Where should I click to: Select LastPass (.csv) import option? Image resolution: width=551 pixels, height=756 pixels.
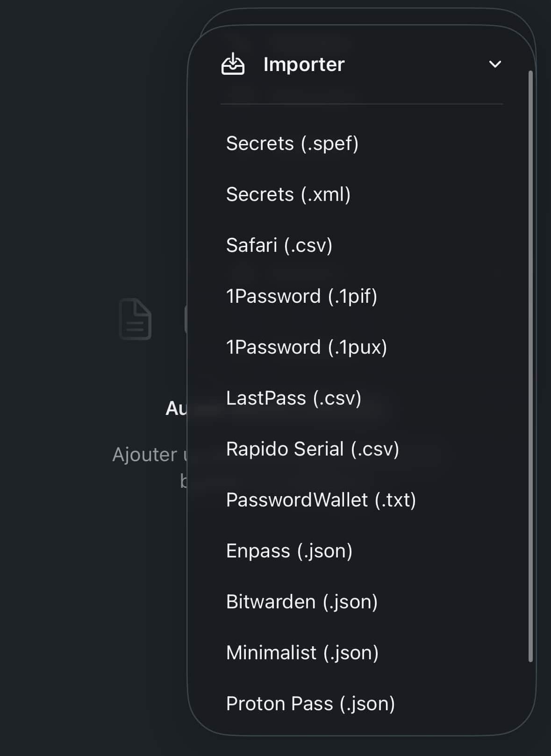click(x=294, y=398)
